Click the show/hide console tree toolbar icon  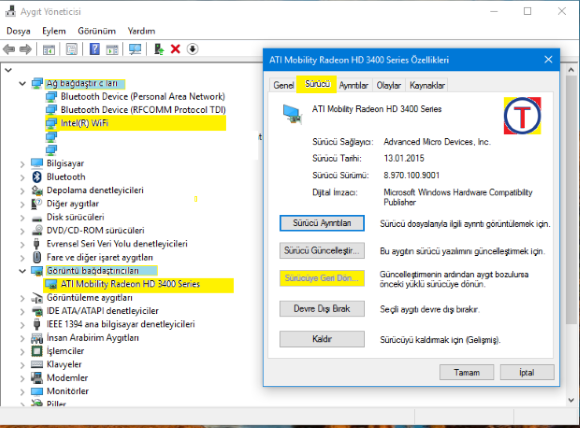click(49, 49)
